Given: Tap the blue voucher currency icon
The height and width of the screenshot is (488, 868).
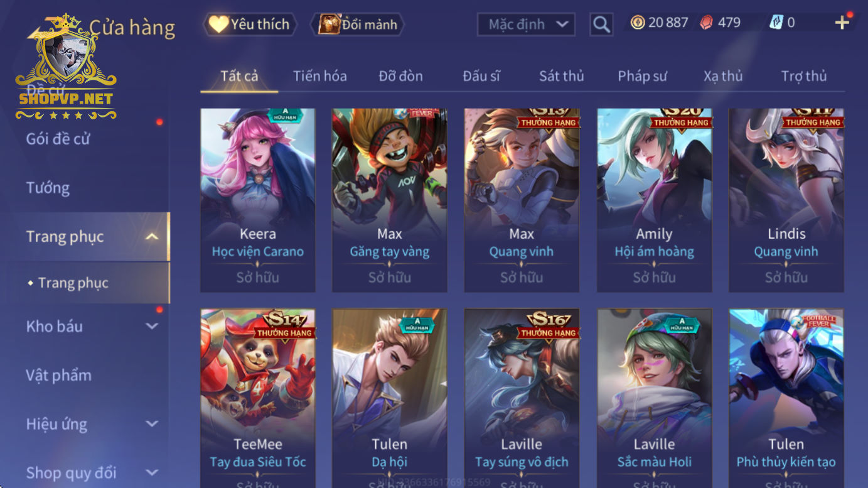Looking at the screenshot, I should 776,23.
